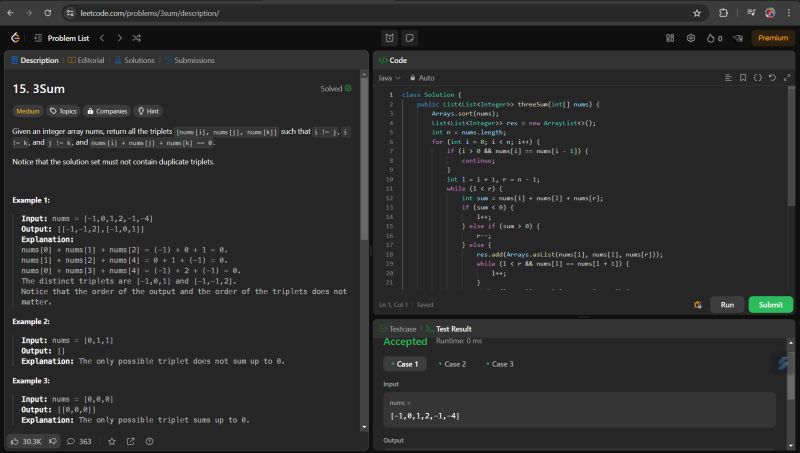Click the Medium difficulty badge
800x453 pixels.
tap(28, 111)
